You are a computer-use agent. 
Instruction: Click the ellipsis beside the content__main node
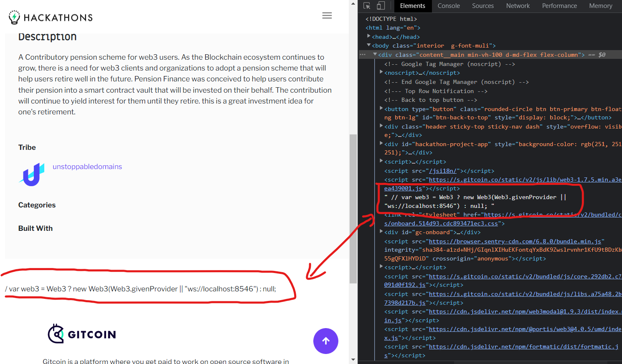point(363,55)
